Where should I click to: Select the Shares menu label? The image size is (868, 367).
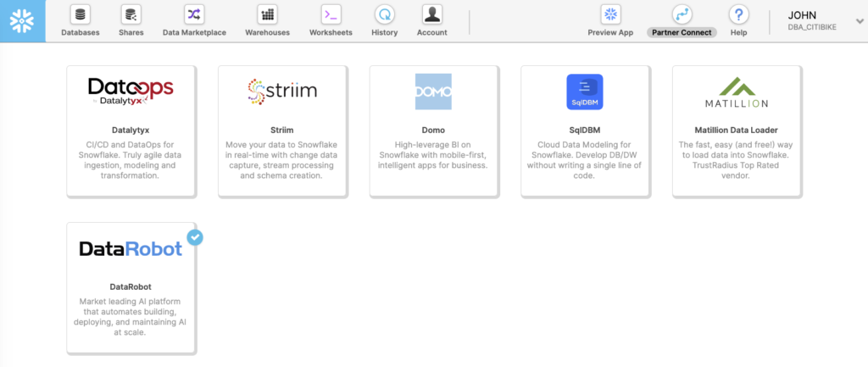point(131,33)
